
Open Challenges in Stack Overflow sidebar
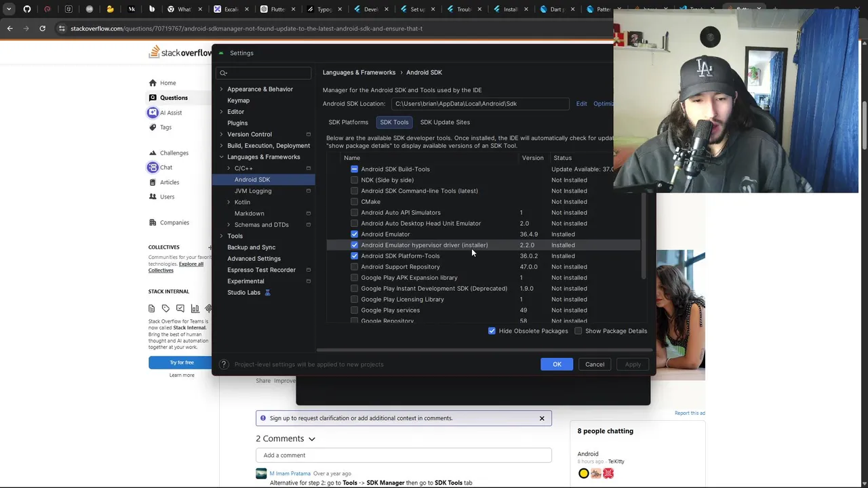click(169, 153)
